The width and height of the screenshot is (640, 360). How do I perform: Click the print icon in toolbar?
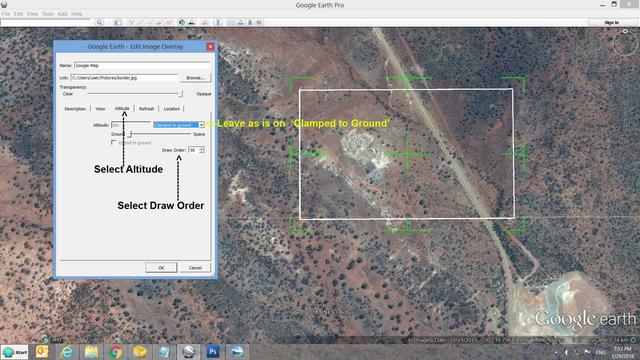coord(240,22)
